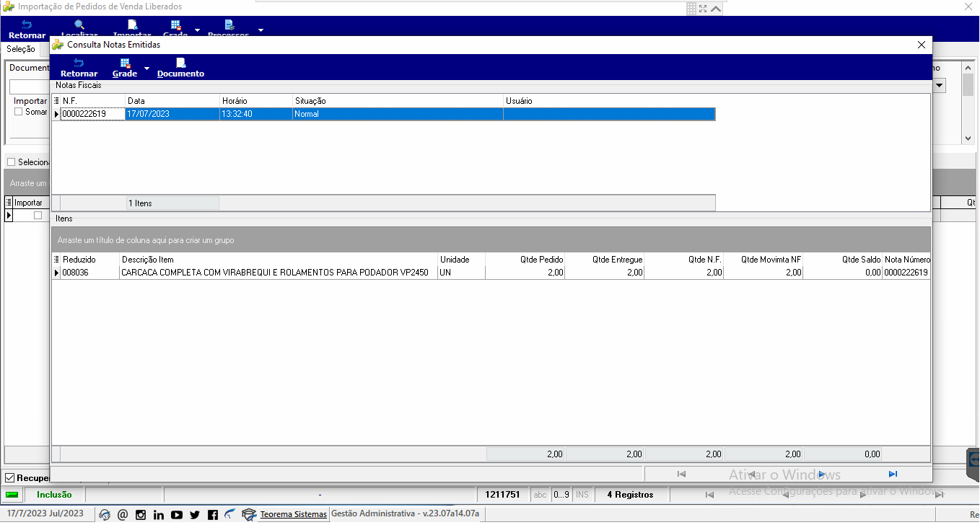The width and height of the screenshot is (980, 525).
Task: Click the Processos icon in background toolbar
Action: 228,25
